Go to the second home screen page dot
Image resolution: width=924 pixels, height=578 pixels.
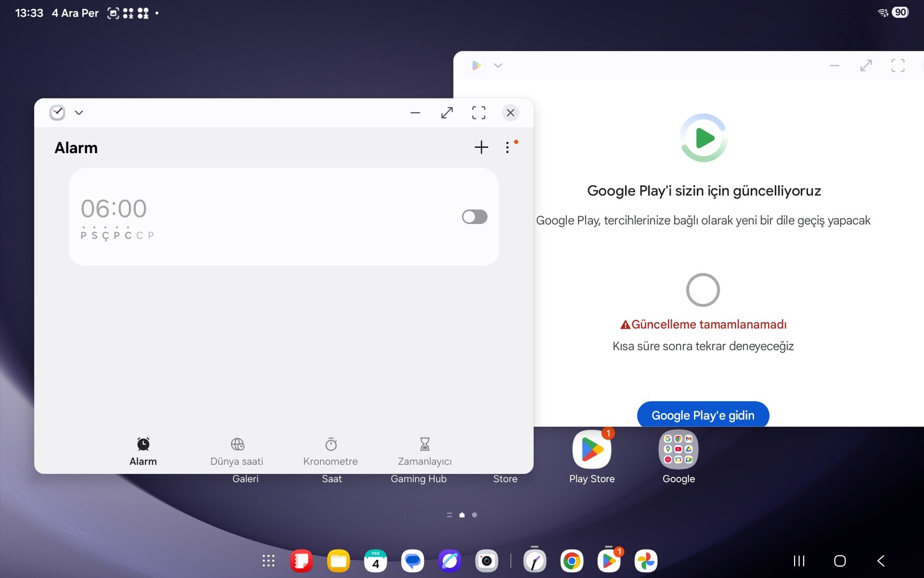(474, 515)
